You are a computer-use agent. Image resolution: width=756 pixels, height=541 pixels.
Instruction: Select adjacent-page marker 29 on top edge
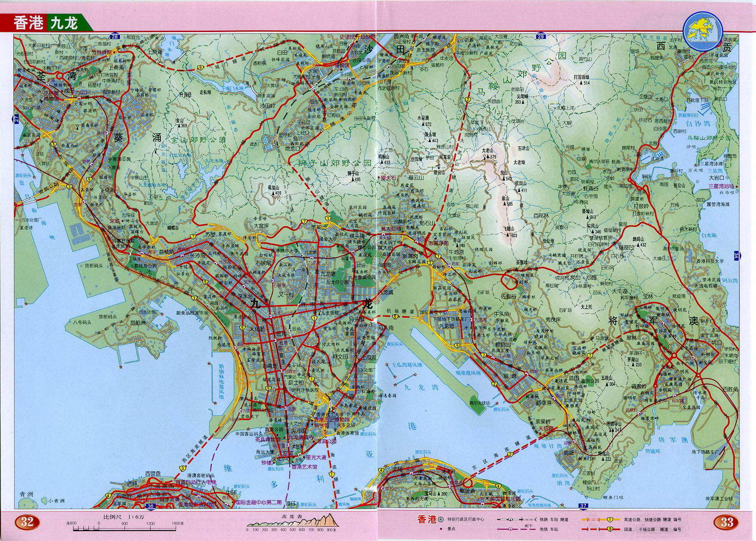(x=541, y=37)
